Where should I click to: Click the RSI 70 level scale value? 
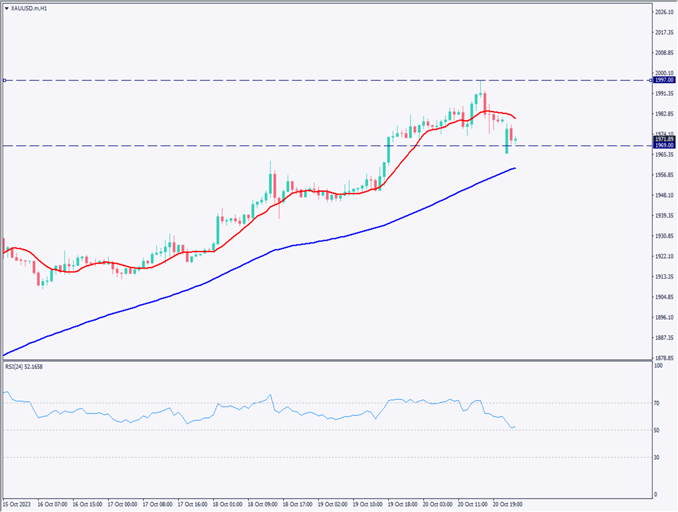657,403
